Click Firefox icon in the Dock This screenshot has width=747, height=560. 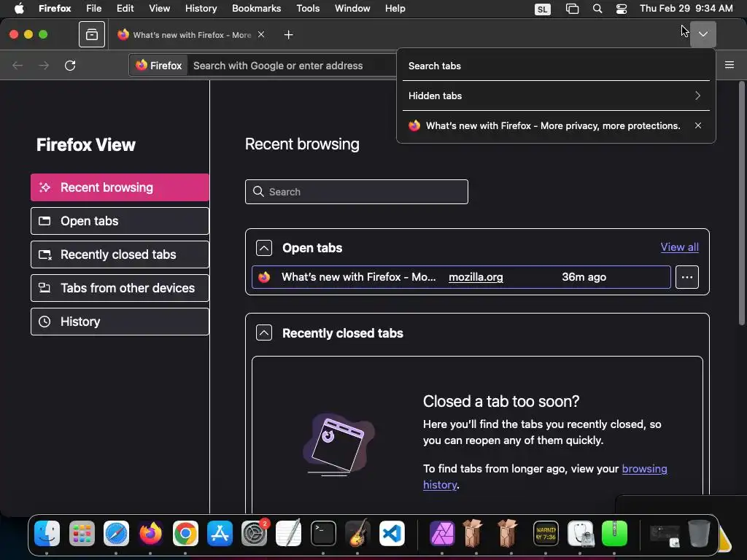coord(150,533)
